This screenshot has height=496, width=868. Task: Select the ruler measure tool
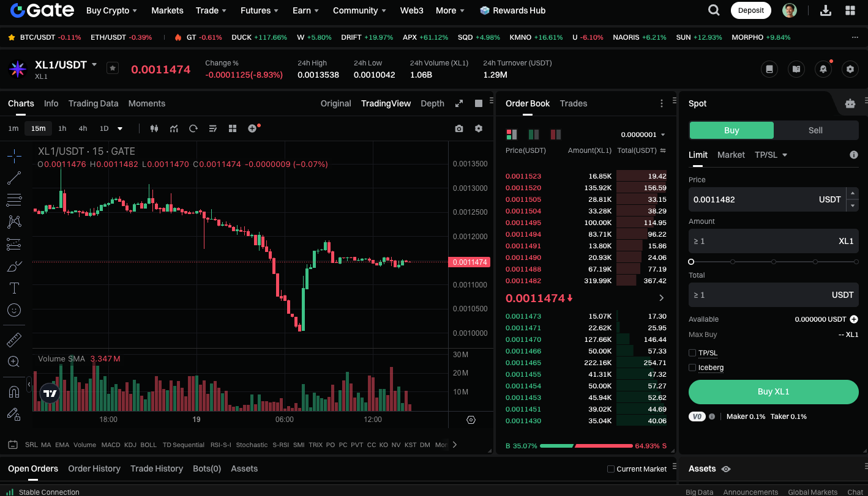tap(14, 339)
